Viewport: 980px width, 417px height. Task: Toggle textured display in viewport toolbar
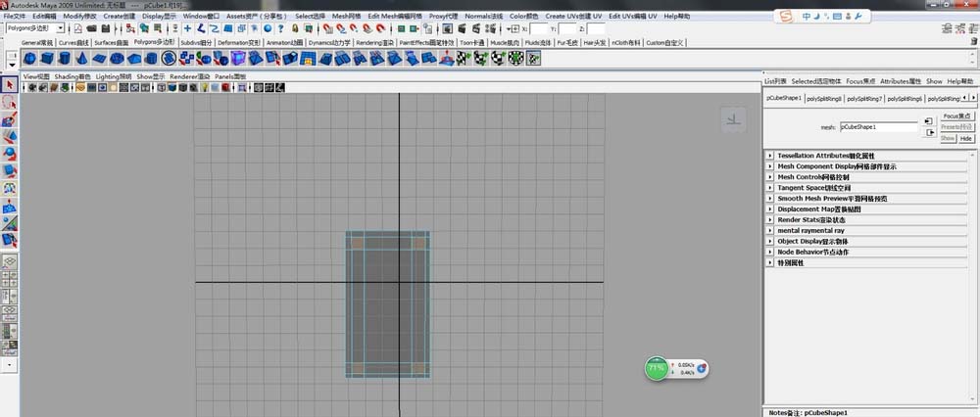(192, 88)
